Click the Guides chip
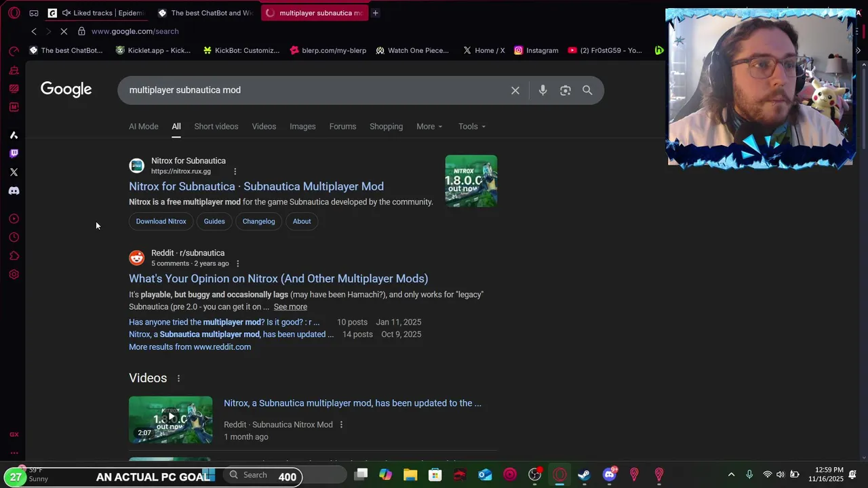 click(x=214, y=222)
